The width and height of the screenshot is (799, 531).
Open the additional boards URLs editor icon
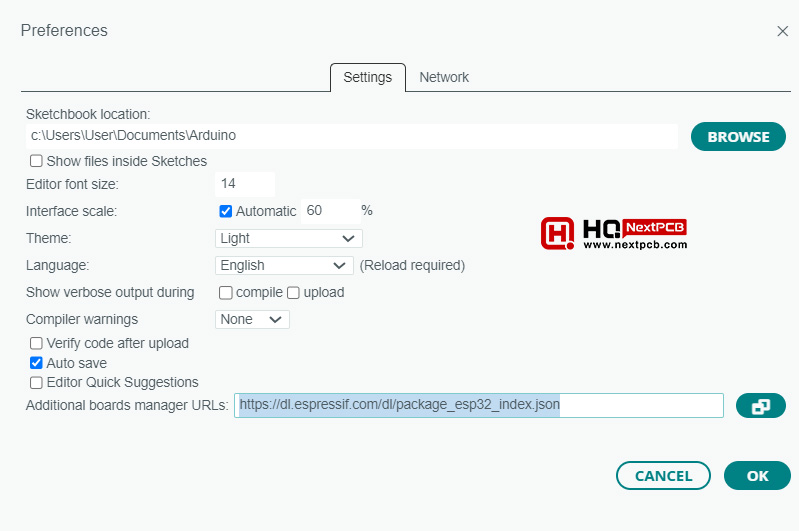(760, 405)
